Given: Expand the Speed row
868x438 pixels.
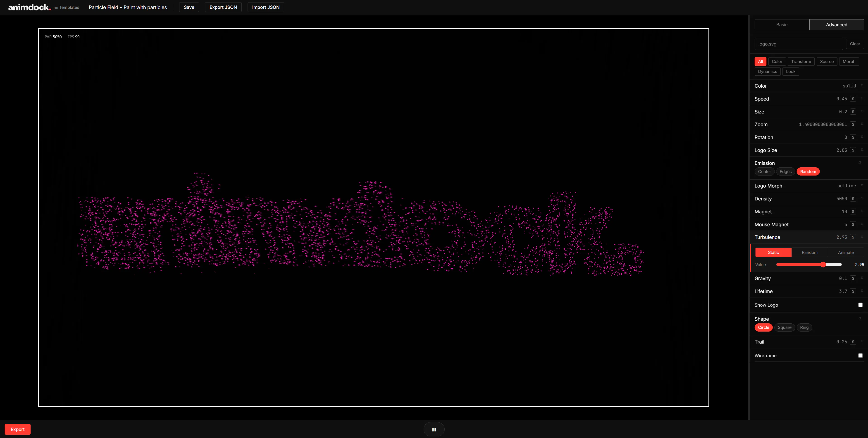Looking at the screenshot, I should tap(809, 99).
